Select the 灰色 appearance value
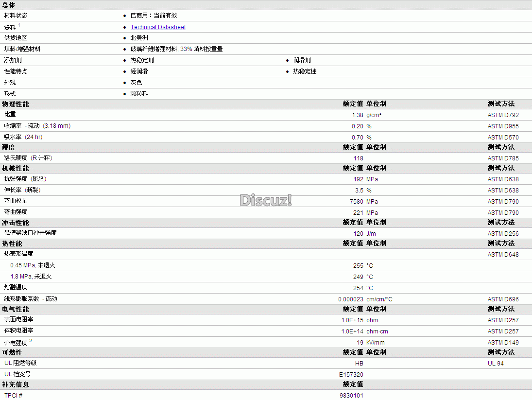 136,83
